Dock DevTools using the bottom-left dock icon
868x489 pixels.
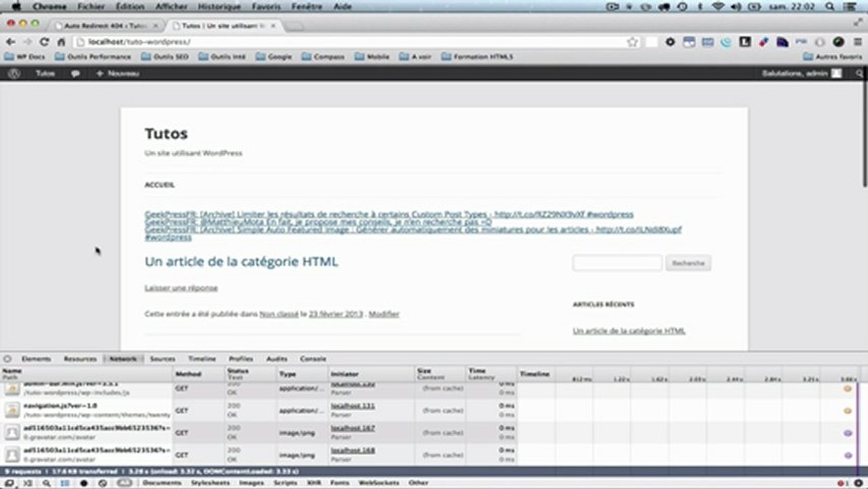coord(10,483)
